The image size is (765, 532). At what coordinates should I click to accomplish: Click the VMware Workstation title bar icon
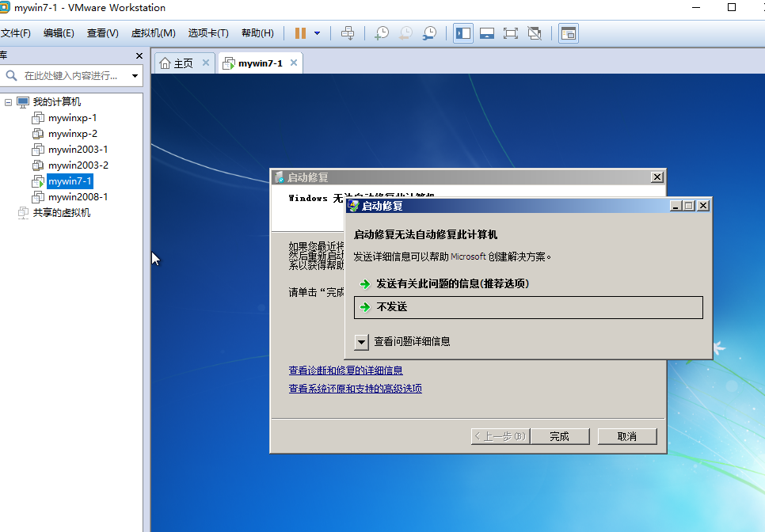[4, 7]
